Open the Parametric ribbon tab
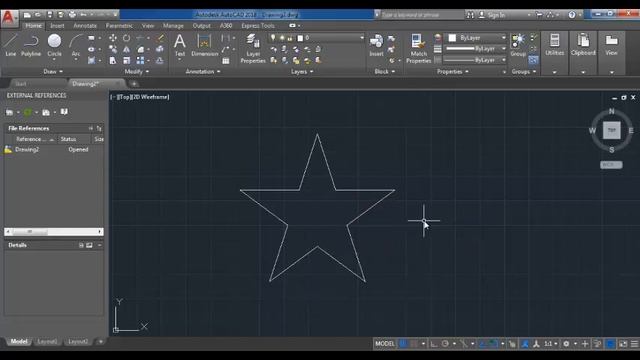 pos(119,26)
